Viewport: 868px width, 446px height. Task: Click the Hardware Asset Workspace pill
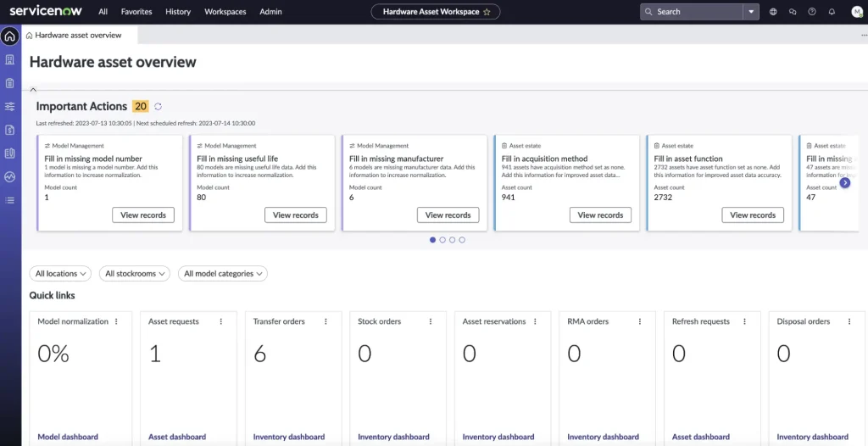(x=436, y=12)
